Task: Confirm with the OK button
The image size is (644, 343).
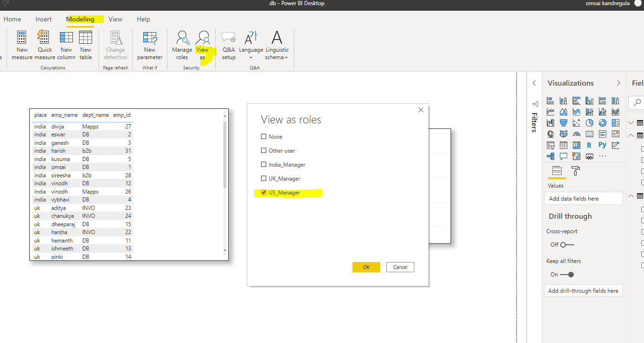Action: pyautogui.click(x=366, y=267)
